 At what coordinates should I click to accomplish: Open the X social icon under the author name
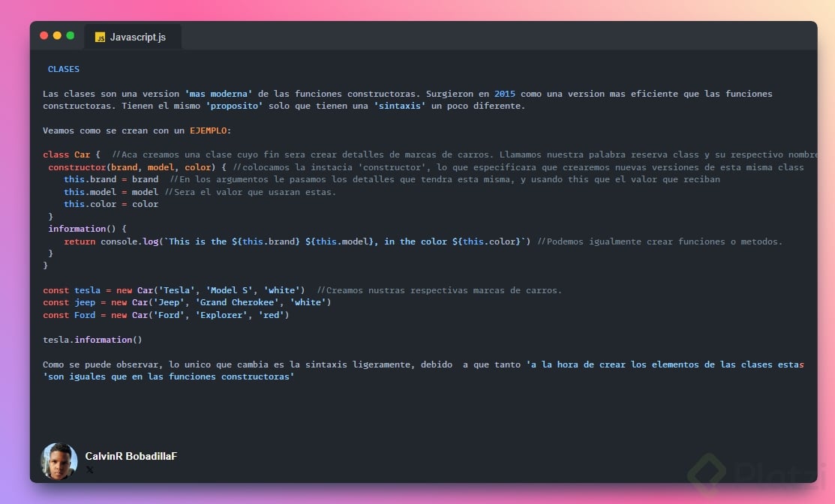pyautogui.click(x=89, y=470)
